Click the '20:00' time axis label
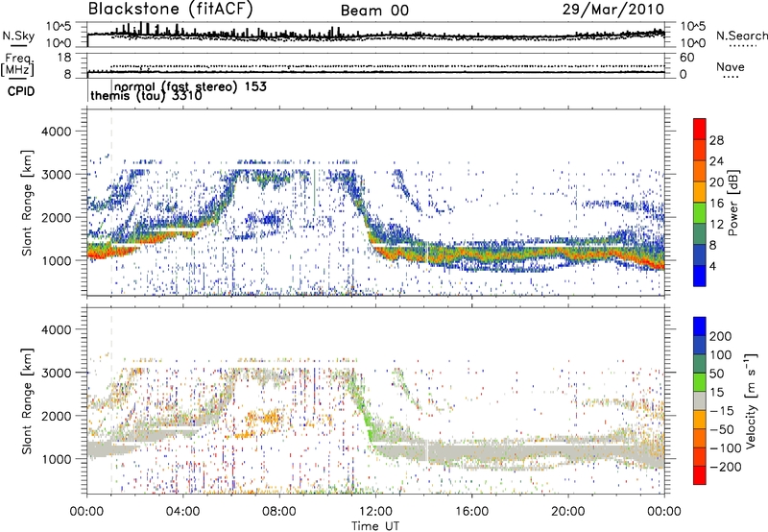The width and height of the screenshot is (768, 532). pos(567,512)
